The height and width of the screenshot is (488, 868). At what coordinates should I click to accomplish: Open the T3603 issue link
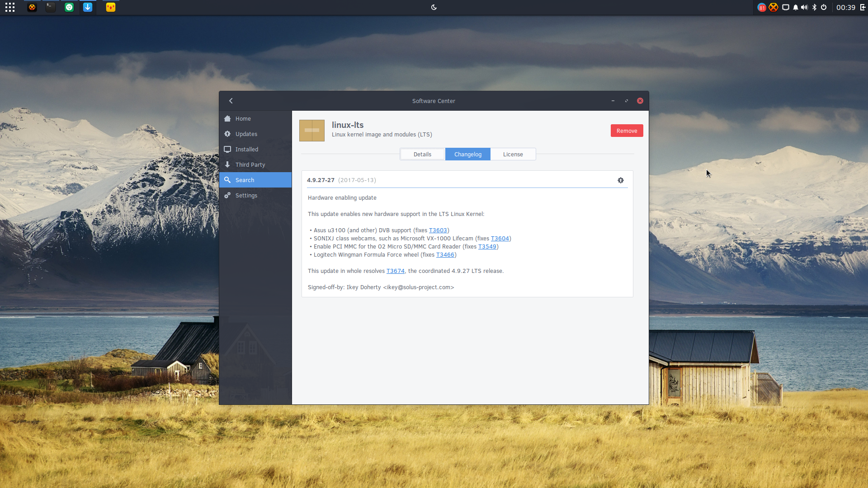[x=438, y=230]
